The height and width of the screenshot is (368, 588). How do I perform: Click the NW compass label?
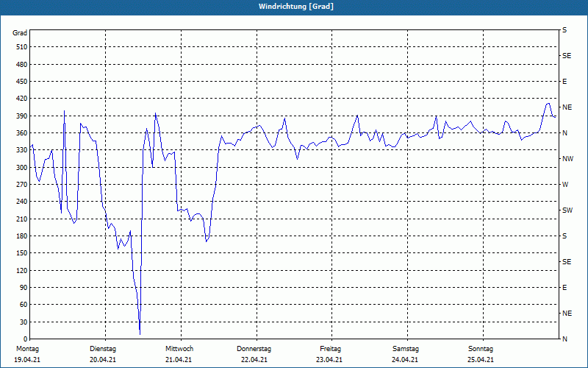coord(567,159)
